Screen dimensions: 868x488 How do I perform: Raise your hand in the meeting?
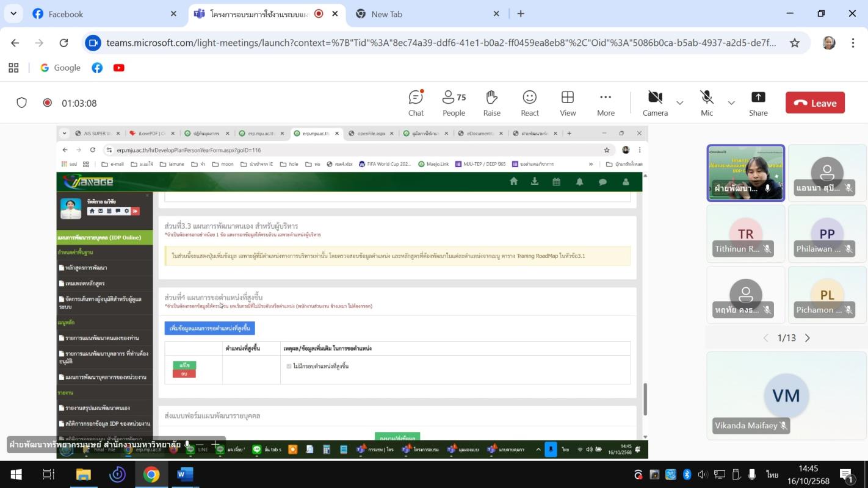pos(491,103)
